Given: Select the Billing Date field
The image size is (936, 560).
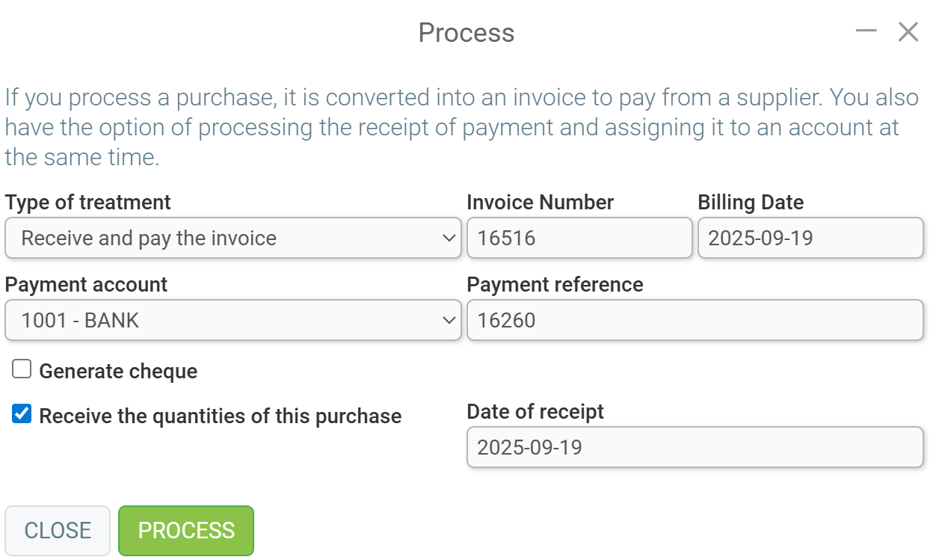Looking at the screenshot, I should click(x=810, y=239).
